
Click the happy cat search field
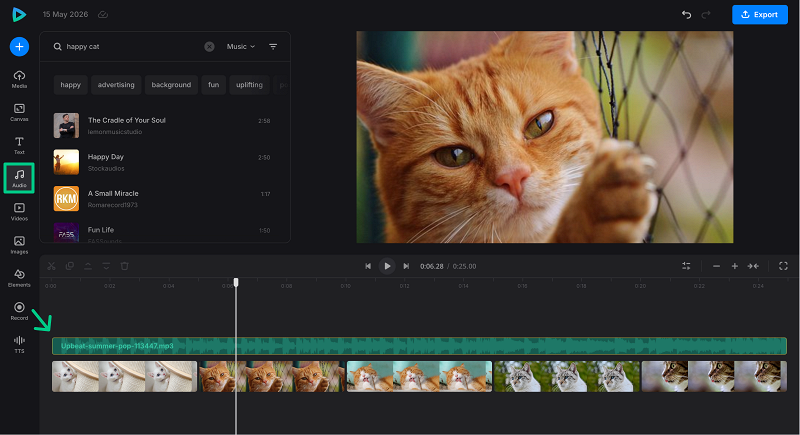(x=128, y=46)
